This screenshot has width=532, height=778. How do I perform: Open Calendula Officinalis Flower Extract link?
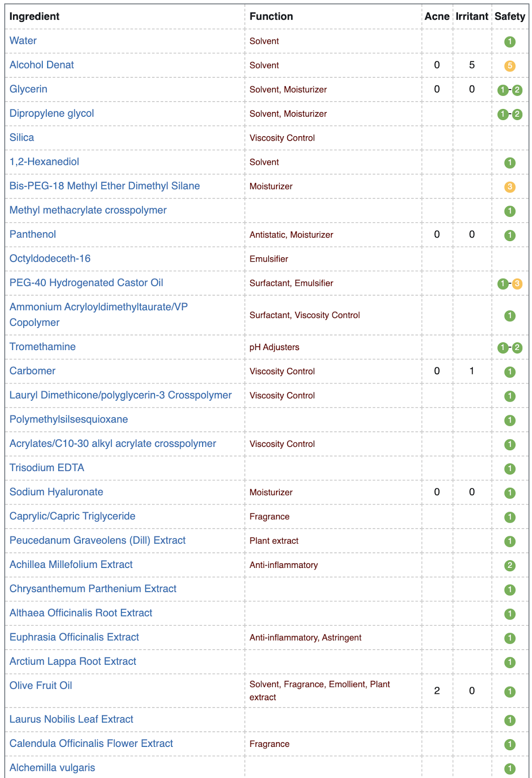pyautogui.click(x=91, y=743)
